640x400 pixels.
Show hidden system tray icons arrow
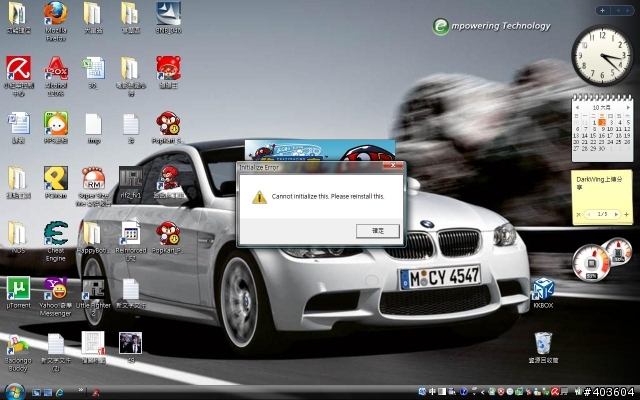(x=482, y=392)
